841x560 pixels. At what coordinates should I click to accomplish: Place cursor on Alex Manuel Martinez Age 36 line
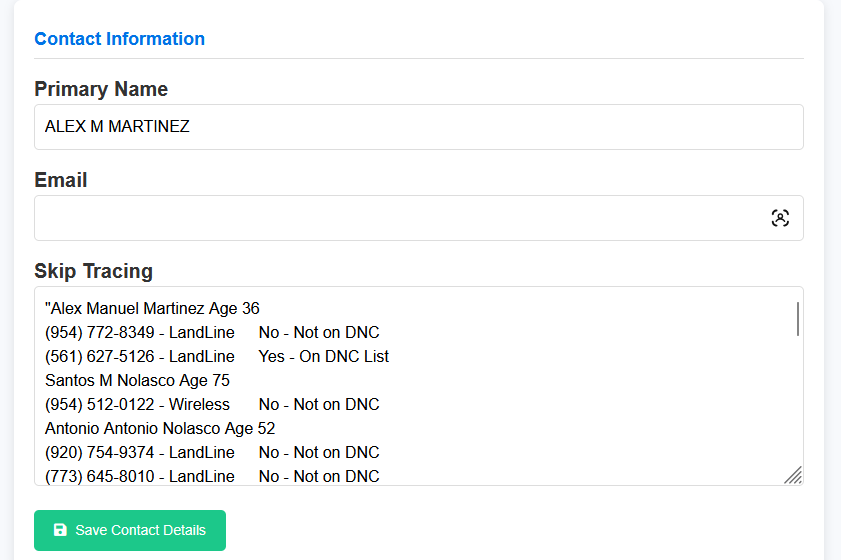pyautogui.click(x=153, y=308)
